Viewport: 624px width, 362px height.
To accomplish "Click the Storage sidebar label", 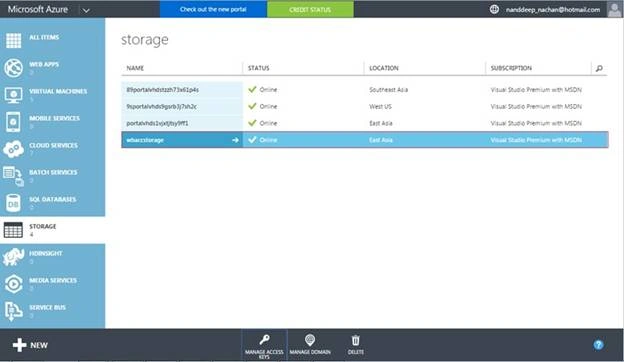I will (43, 226).
